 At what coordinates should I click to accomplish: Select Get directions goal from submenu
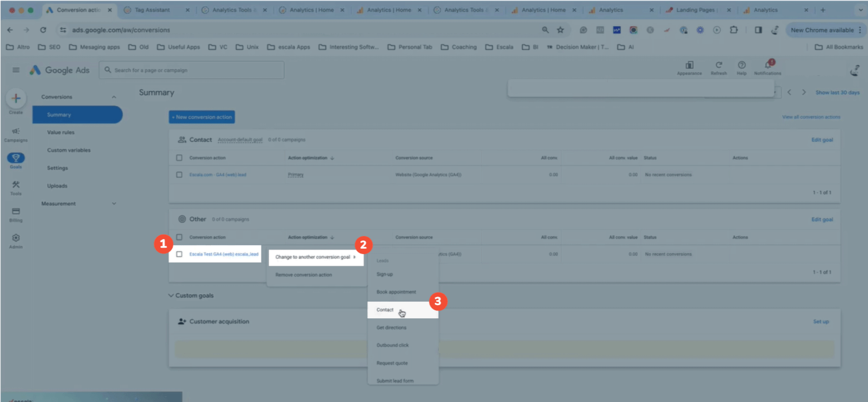392,327
